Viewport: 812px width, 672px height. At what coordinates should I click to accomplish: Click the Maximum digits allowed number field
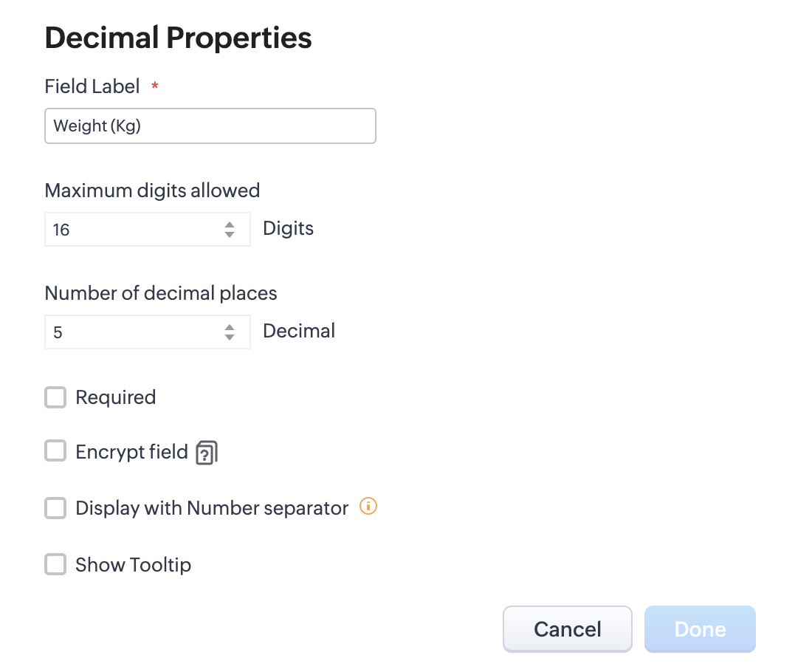pos(133,230)
